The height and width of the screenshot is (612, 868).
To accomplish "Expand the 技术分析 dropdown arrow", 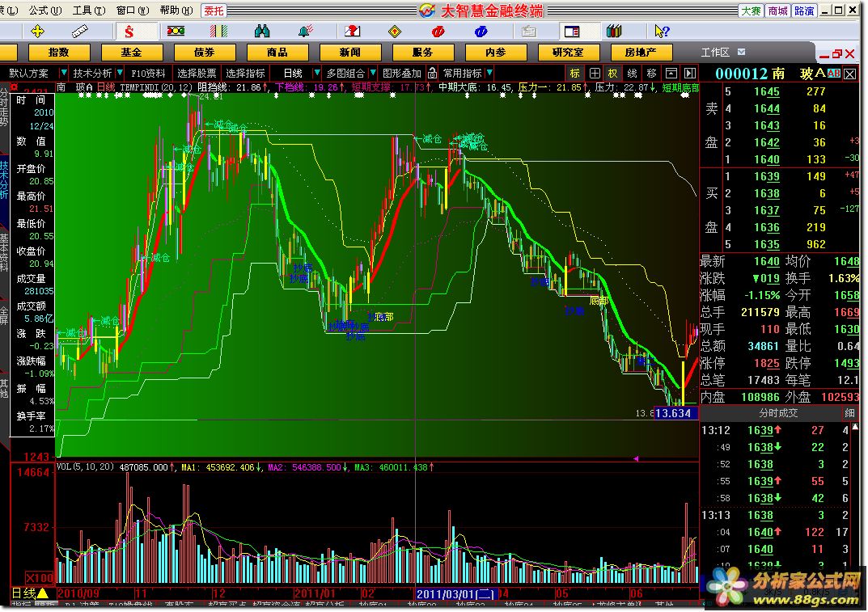I will click(x=120, y=73).
